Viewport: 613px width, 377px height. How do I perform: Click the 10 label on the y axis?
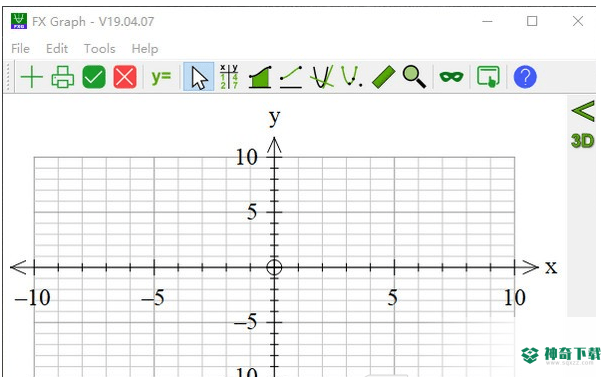(246, 157)
